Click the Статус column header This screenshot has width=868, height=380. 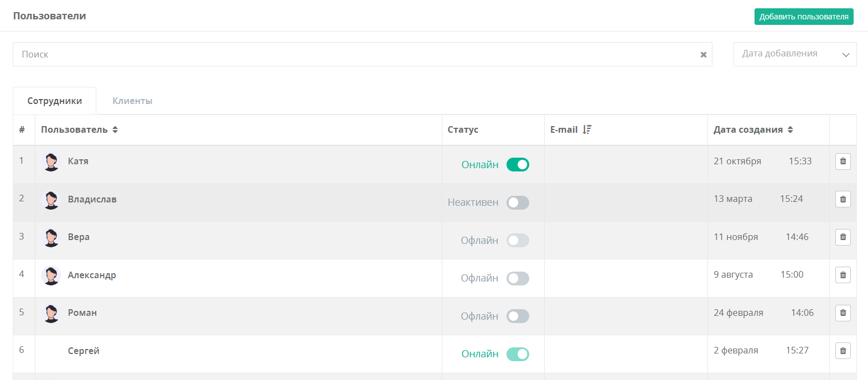463,130
